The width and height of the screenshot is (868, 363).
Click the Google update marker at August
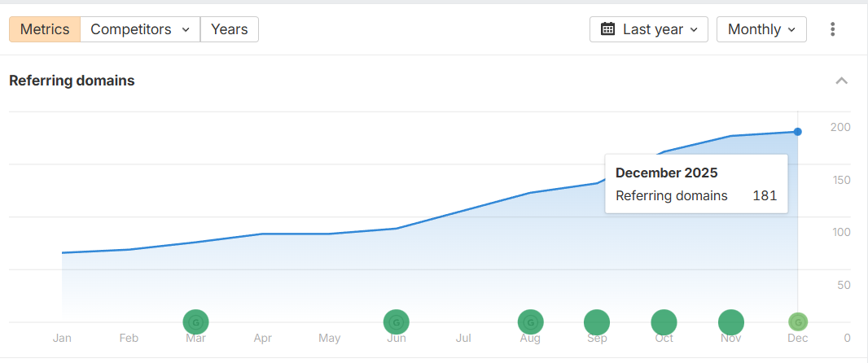coord(531,322)
